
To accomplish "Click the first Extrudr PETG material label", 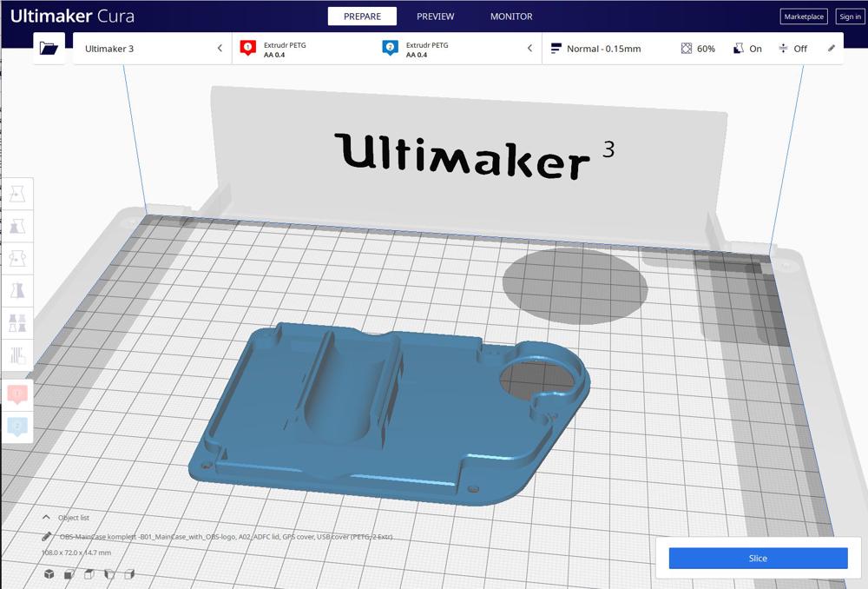I will [285, 45].
